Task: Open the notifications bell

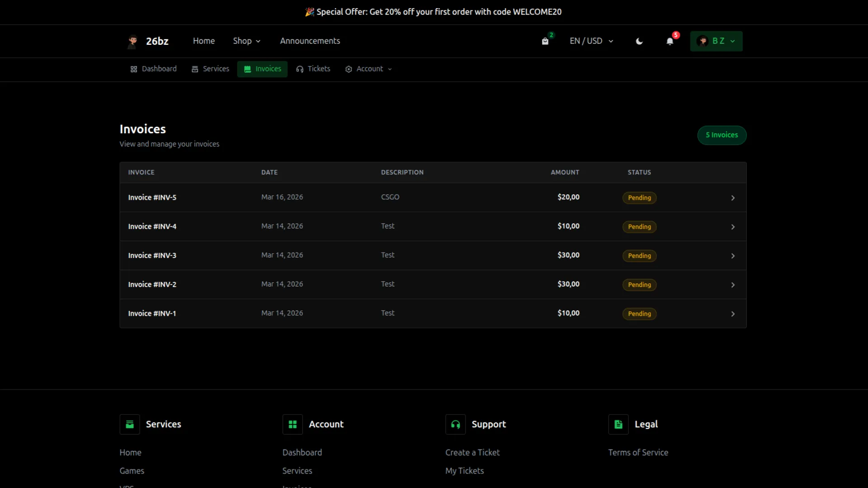Action: pos(670,41)
